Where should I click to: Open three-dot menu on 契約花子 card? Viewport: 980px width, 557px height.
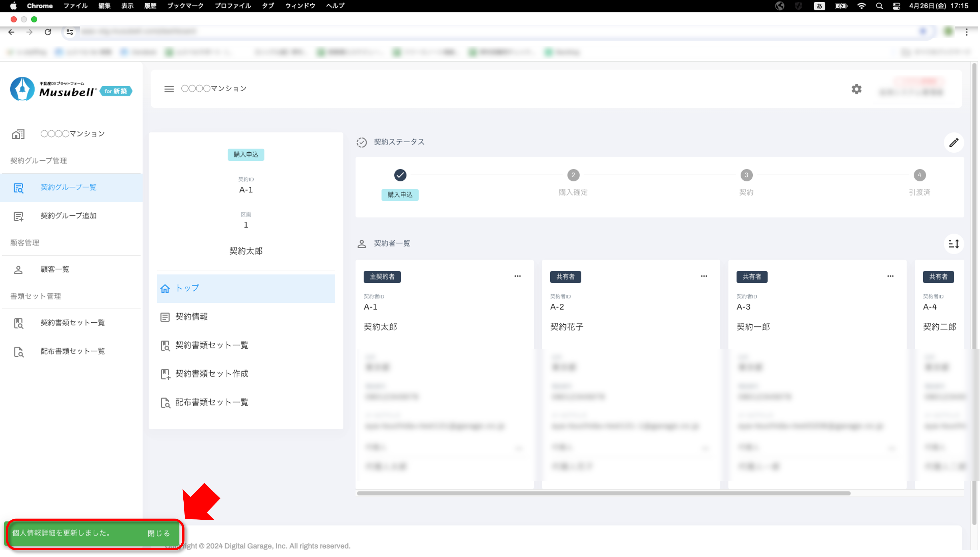click(x=704, y=276)
